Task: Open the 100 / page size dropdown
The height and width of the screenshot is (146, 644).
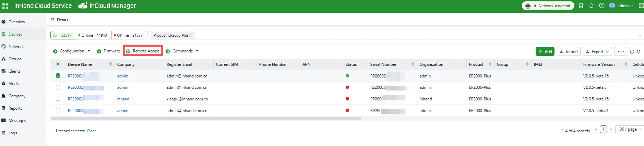Action: pyautogui.click(x=629, y=129)
